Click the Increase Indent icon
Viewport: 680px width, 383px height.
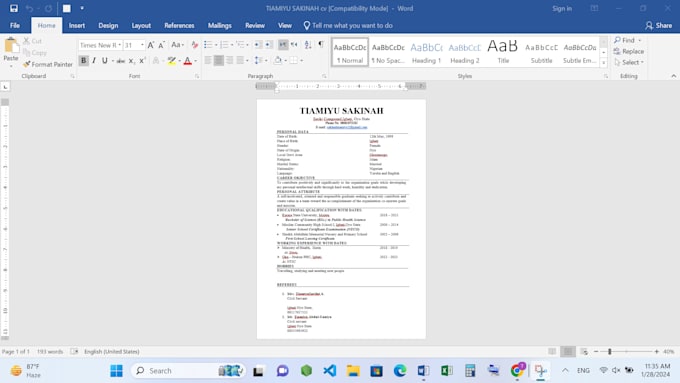(x=268, y=45)
